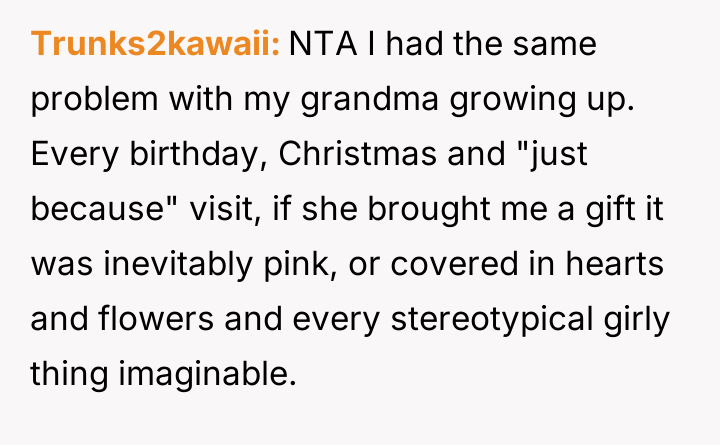Click the word "problem" in the comment
The image size is (720, 445).
92,101
